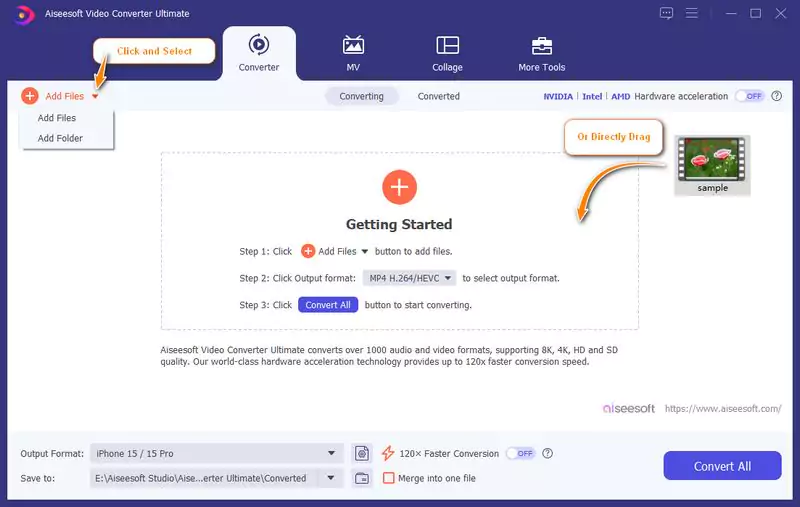Minimize the application window
800x507 pixels.
click(x=731, y=14)
